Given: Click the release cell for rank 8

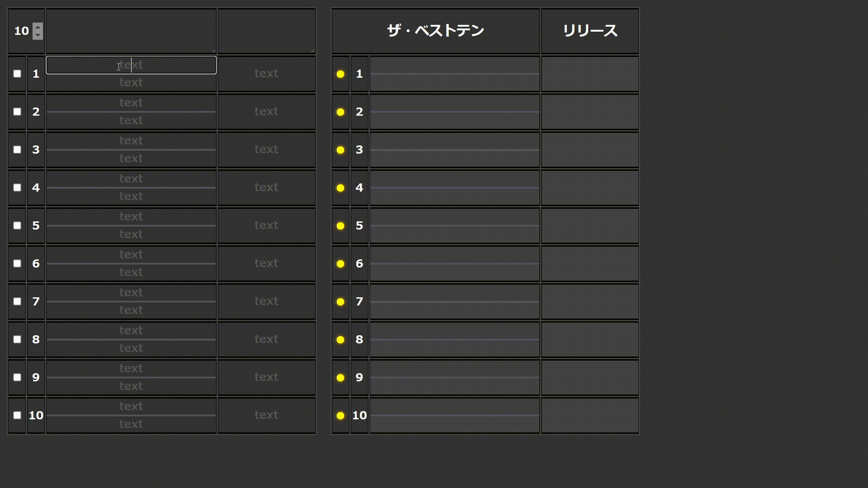Looking at the screenshot, I should click(590, 339).
